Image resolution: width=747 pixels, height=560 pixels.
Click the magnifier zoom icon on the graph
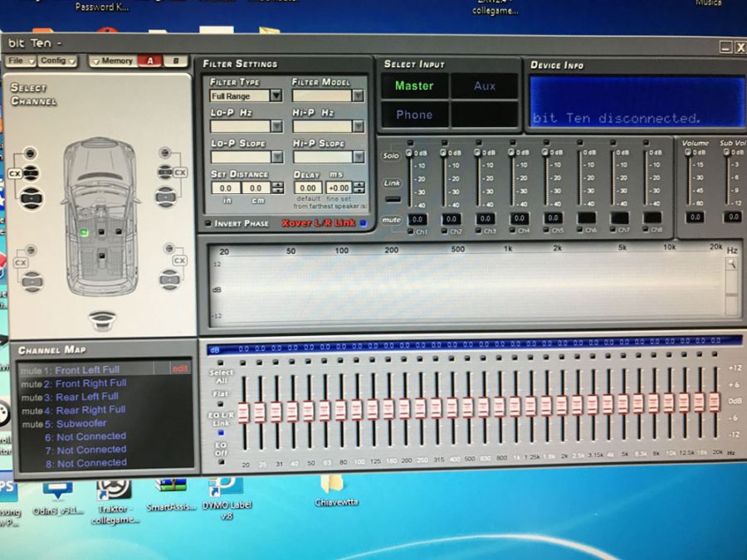731,264
